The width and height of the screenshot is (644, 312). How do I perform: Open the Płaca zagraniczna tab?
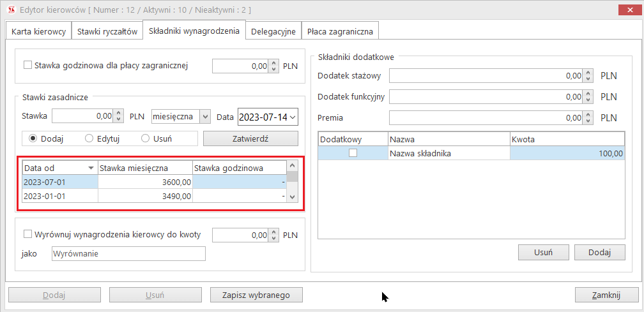pyautogui.click(x=340, y=31)
